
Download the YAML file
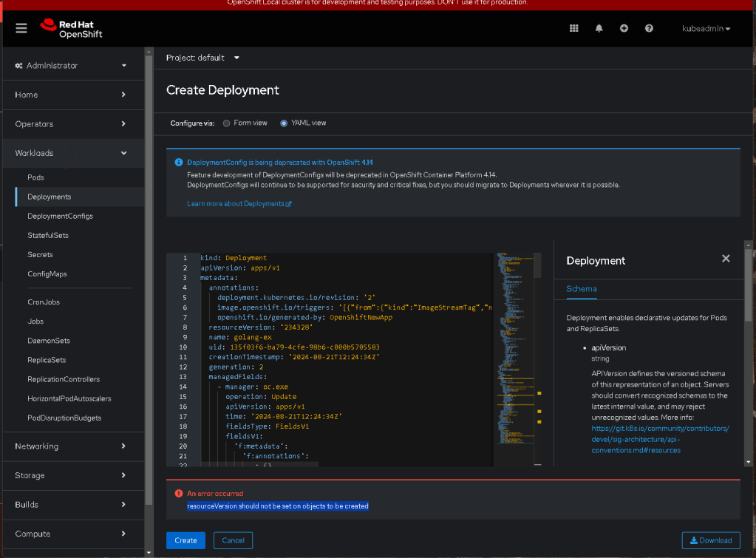[711, 540]
